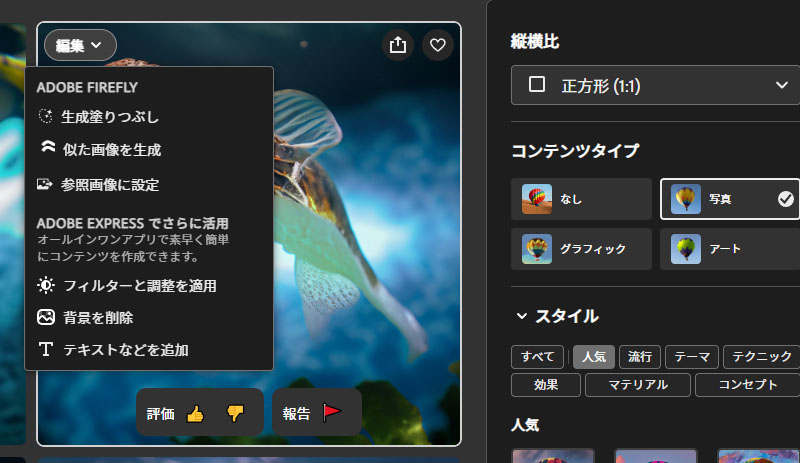Click the 人気 section heading below tabs
Viewport: 800px width, 463px height.
click(x=525, y=425)
